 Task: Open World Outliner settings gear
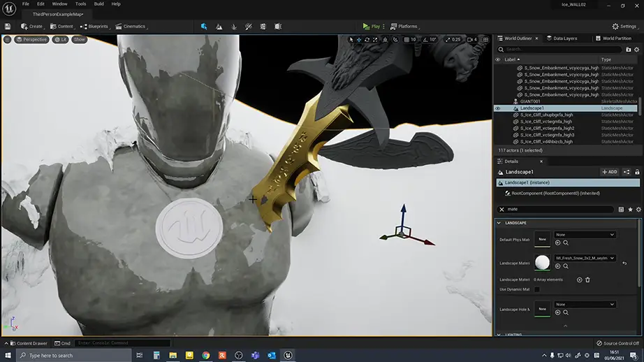pyautogui.click(x=637, y=50)
